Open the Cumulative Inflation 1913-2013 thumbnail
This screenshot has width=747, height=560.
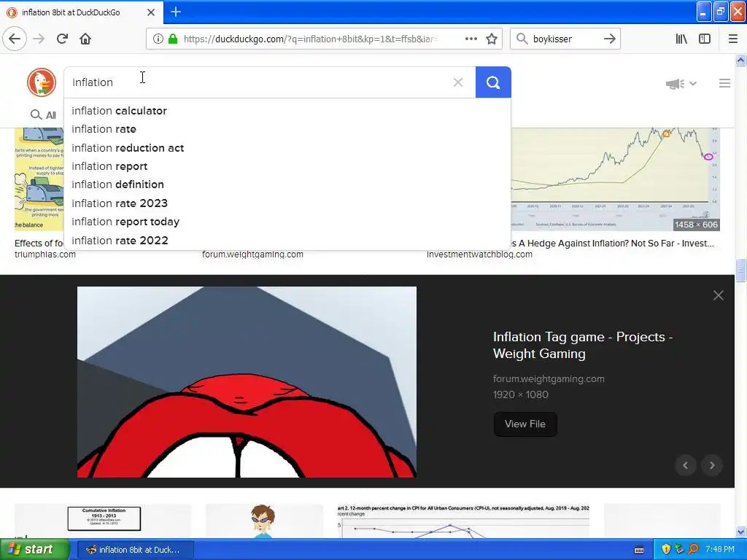[103, 521]
